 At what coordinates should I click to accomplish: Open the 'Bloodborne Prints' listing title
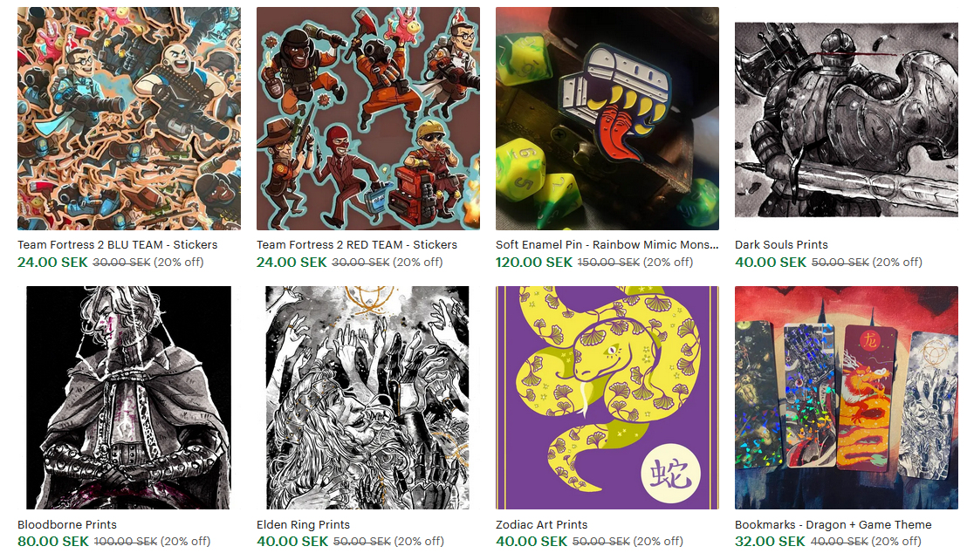tap(67, 524)
